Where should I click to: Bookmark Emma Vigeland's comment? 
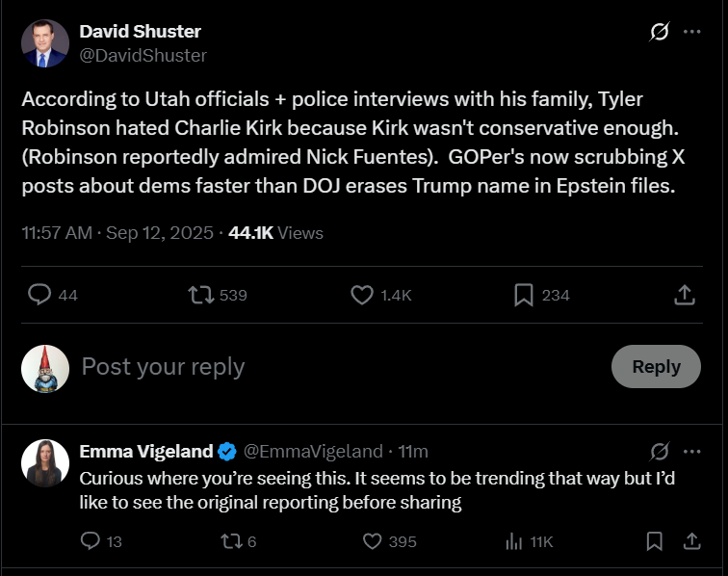(655, 541)
